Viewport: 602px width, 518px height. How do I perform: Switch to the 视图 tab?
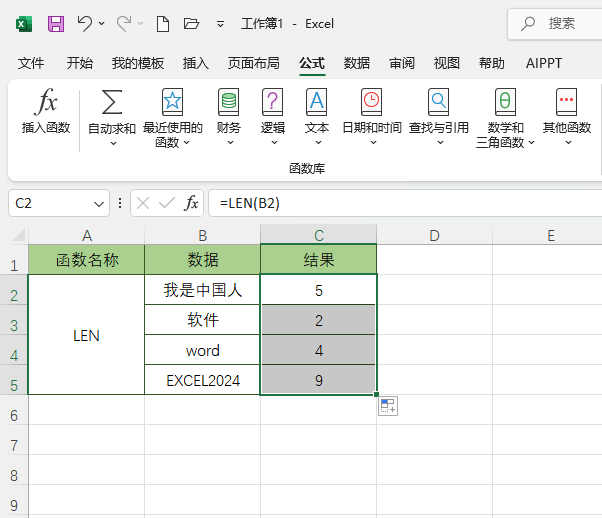point(447,63)
